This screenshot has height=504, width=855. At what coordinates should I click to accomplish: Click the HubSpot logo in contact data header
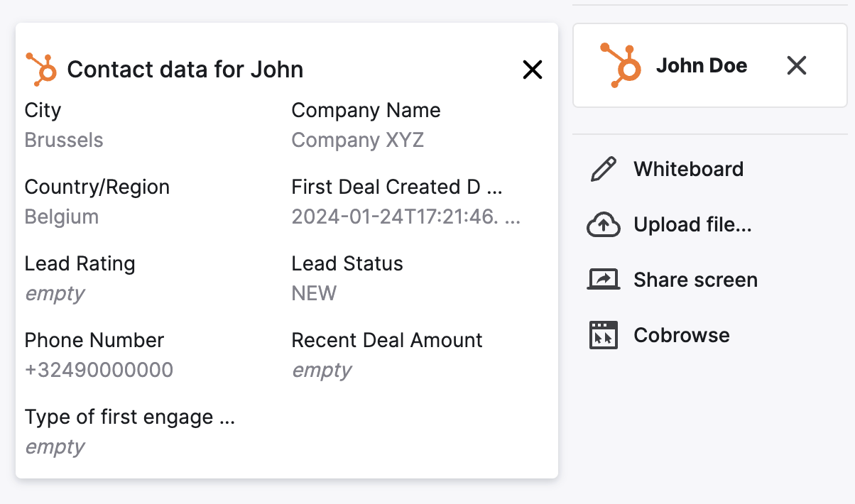(x=41, y=69)
